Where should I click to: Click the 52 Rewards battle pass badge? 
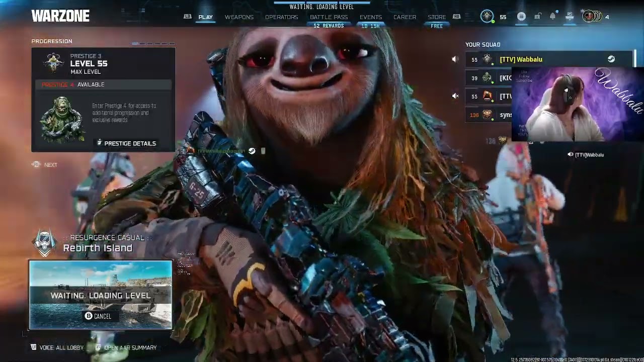[x=329, y=26]
